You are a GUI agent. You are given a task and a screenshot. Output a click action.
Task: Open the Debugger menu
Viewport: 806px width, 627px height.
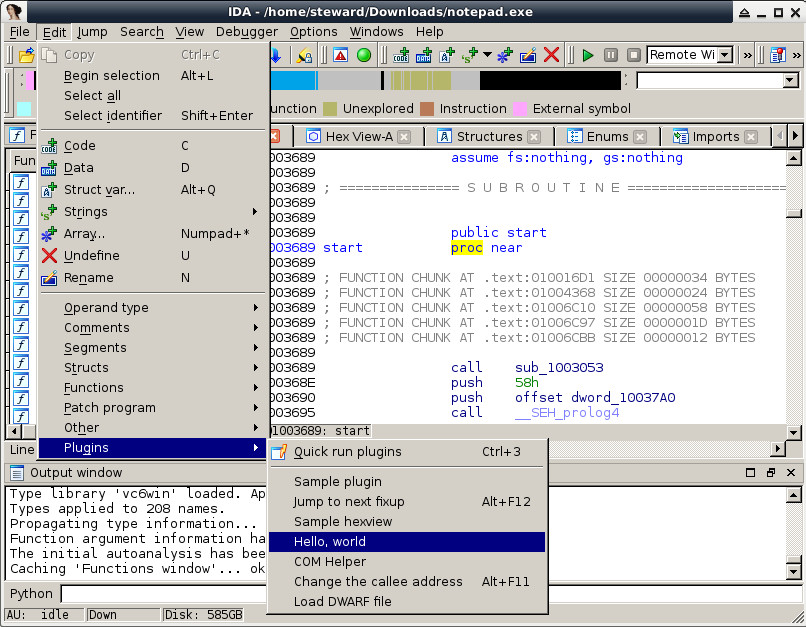(x=247, y=32)
